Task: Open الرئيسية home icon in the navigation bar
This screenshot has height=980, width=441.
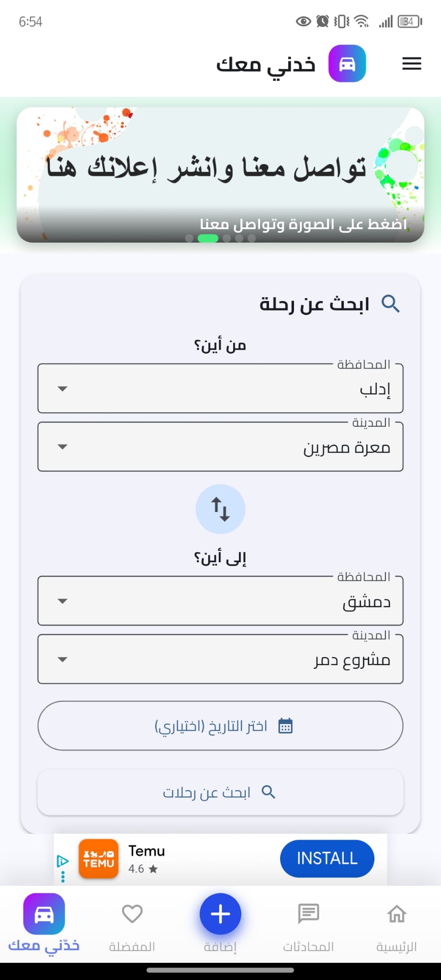Action: pyautogui.click(x=396, y=913)
